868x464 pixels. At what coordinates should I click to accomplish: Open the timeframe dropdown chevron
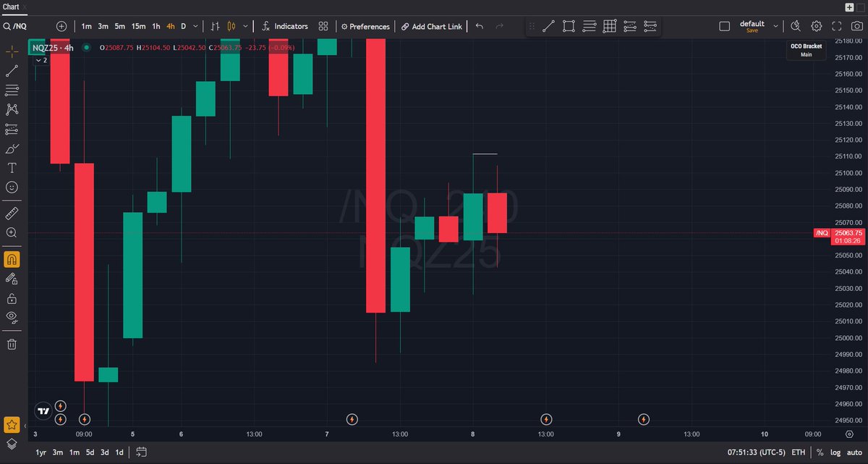tap(195, 25)
